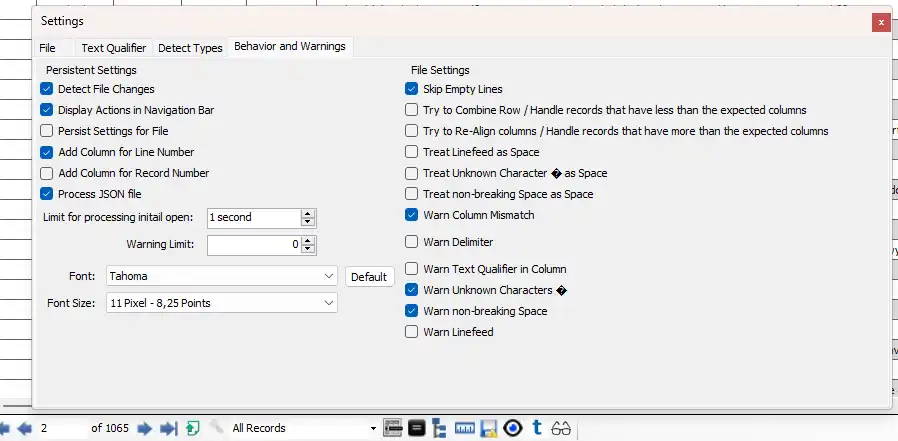This screenshot has height=441, width=898.
Task: Enable Warn Delimiter checkbox
Action: tap(411, 242)
